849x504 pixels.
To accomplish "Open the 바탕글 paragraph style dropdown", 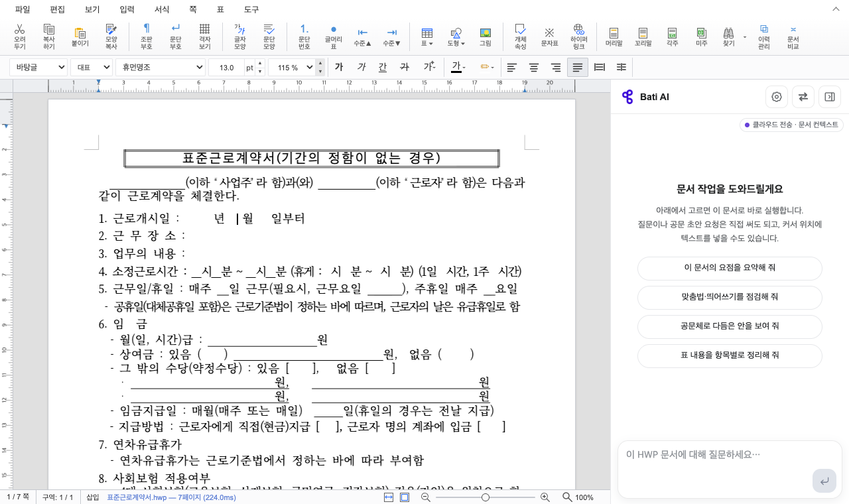I will (38, 67).
